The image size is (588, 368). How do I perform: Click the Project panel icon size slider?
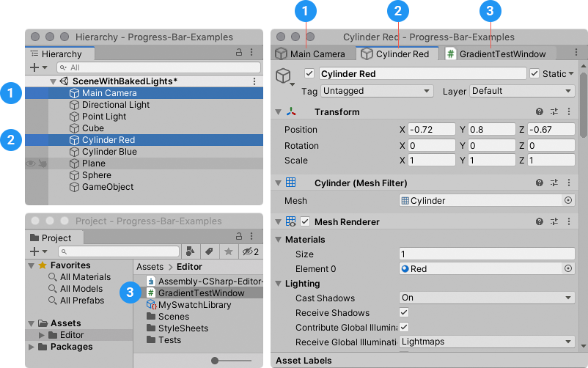click(x=215, y=360)
